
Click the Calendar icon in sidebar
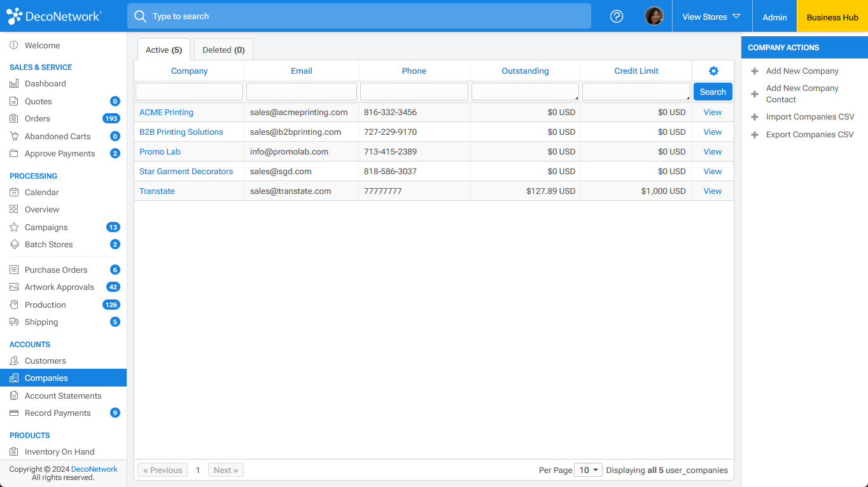point(14,193)
